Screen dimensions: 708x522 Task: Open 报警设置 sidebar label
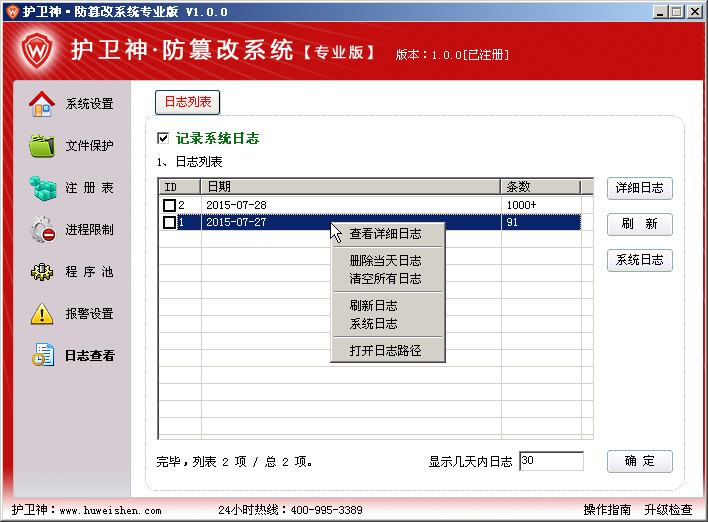(x=89, y=314)
